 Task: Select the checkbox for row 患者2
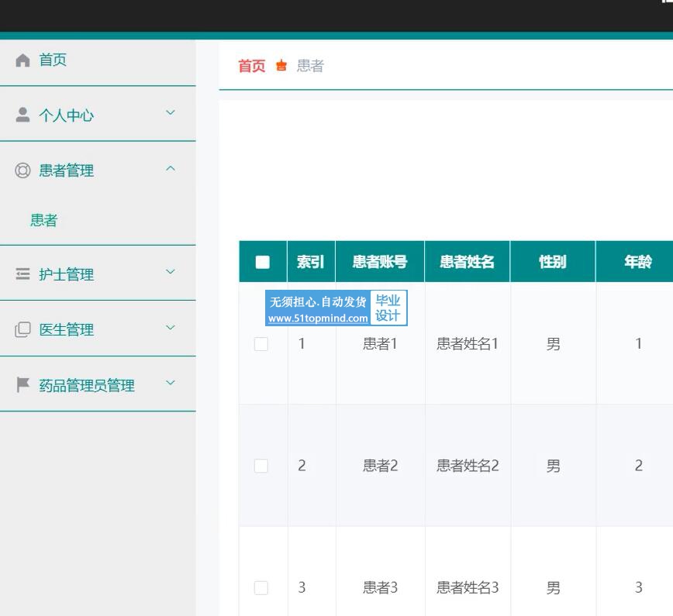point(261,466)
